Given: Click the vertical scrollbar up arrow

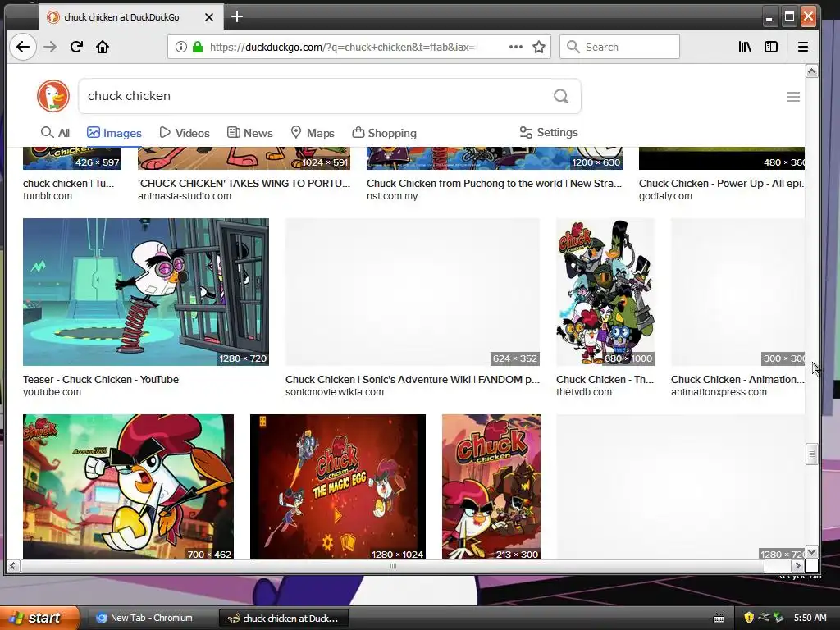Looking at the screenshot, I should click(811, 71).
